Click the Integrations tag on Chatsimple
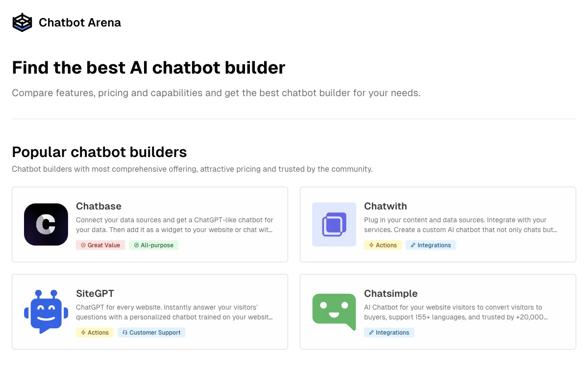 pos(389,332)
